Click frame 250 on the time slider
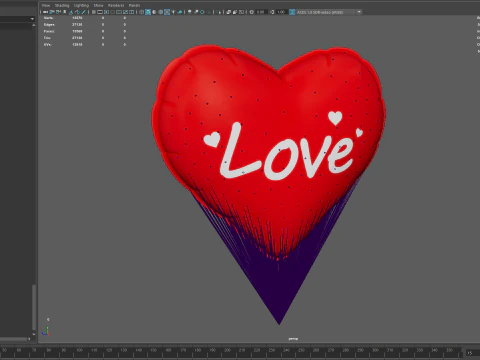 click(x=301, y=350)
